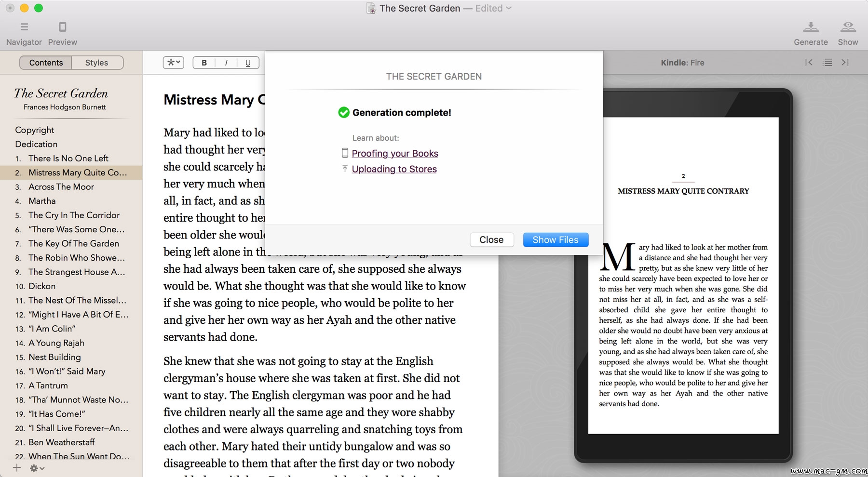This screenshot has height=477, width=868.
Task: Click The Secret Garden book title in sidebar
Action: (61, 93)
